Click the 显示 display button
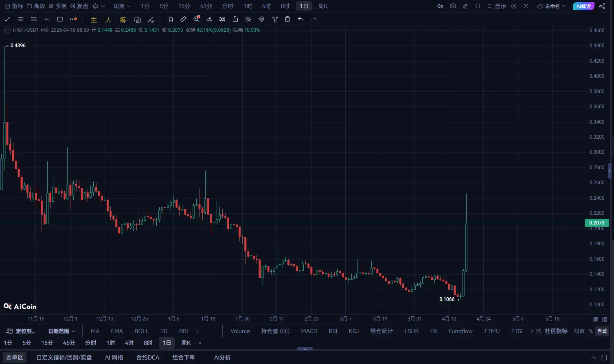614x364 pixels. point(497,6)
